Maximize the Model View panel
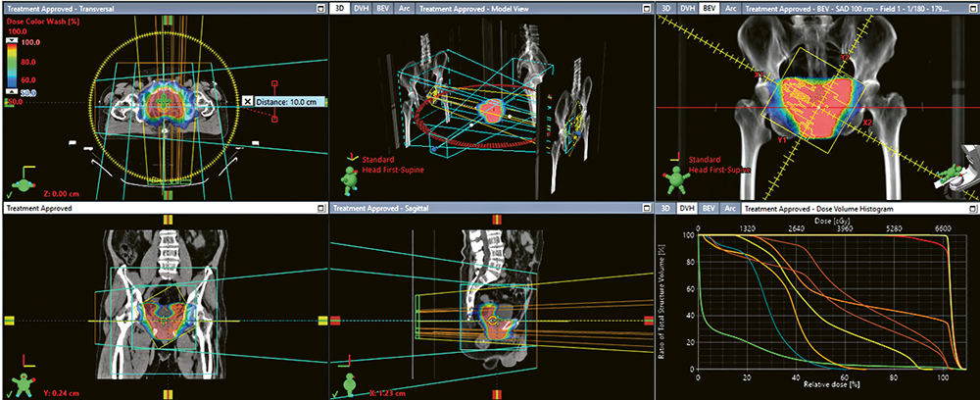Screen dimensions: 980x400 coord(646,8)
